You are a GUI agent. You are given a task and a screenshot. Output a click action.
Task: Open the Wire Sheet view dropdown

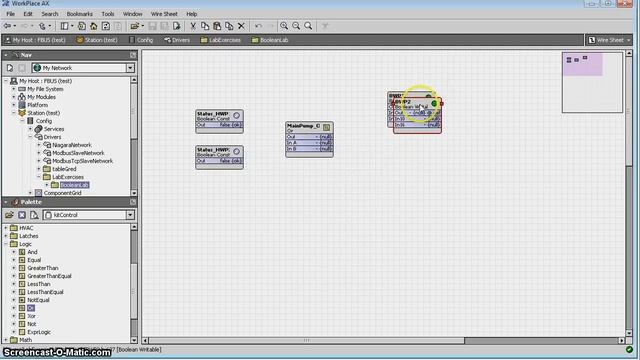click(x=609, y=40)
